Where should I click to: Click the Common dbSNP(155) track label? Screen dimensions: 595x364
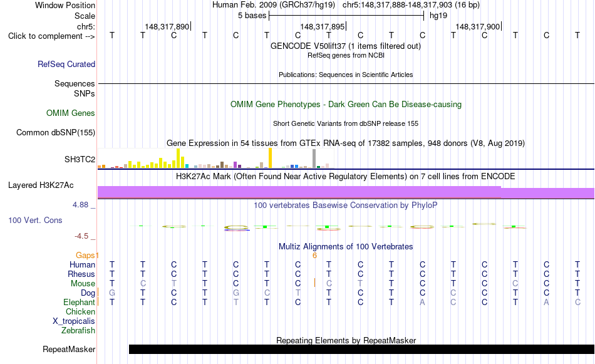click(56, 132)
